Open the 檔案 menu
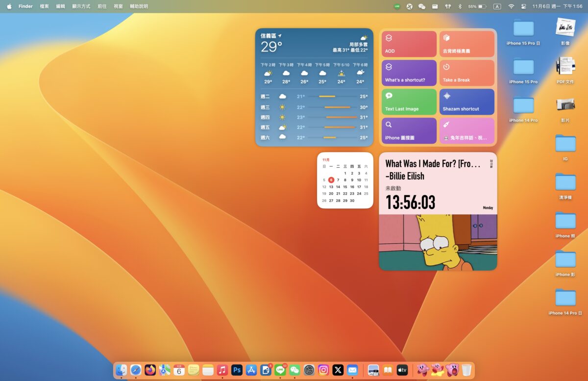The width and height of the screenshot is (588, 381). point(45,6)
